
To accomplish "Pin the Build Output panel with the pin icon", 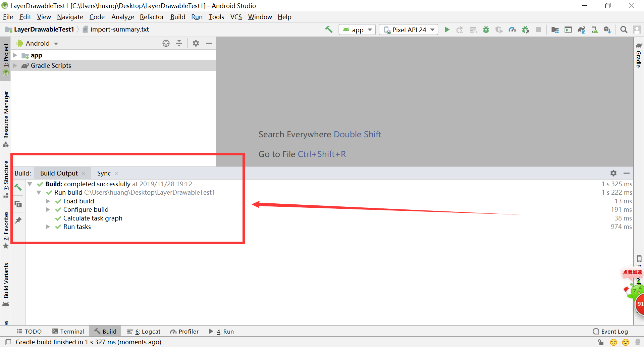I will click(18, 220).
